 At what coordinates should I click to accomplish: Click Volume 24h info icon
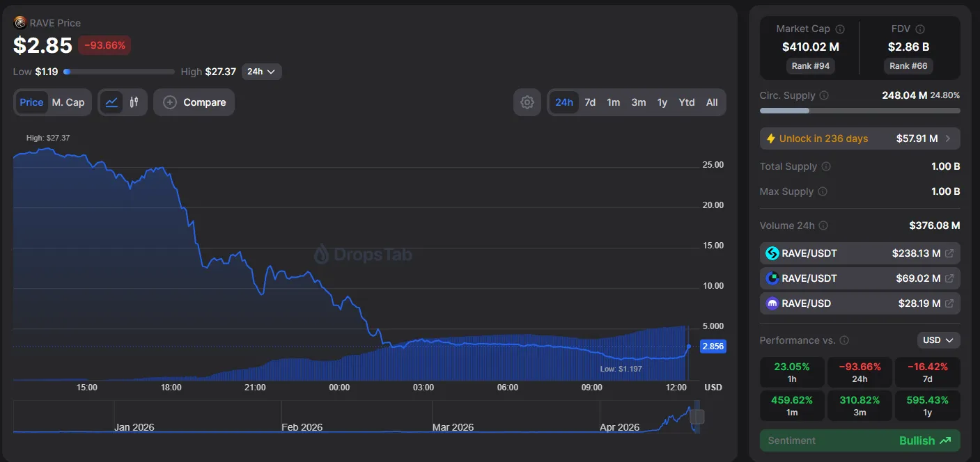point(823,225)
